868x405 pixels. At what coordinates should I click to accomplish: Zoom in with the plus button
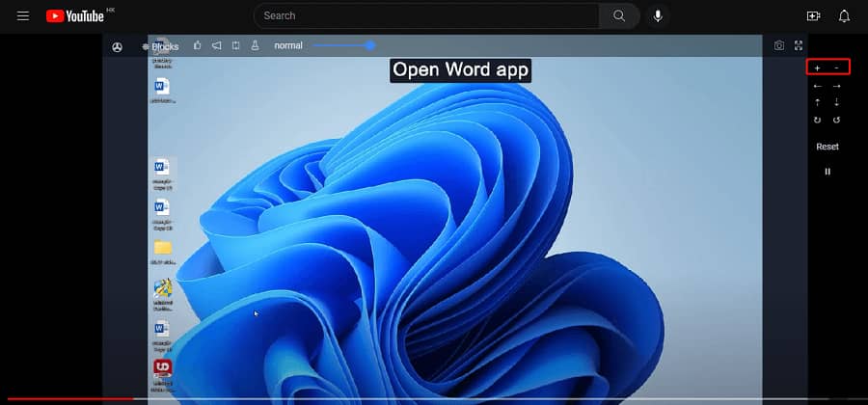(818, 68)
